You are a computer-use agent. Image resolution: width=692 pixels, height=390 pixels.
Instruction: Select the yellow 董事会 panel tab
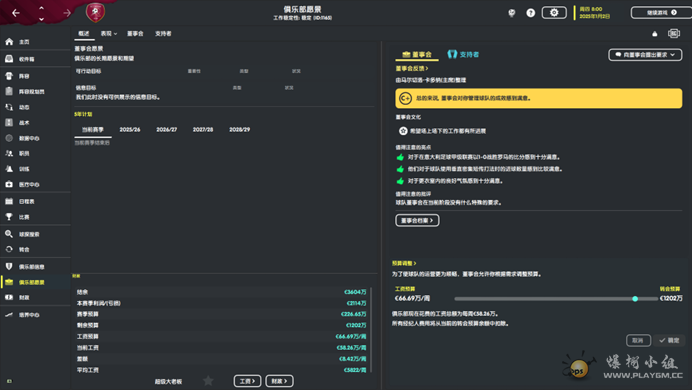(x=417, y=55)
